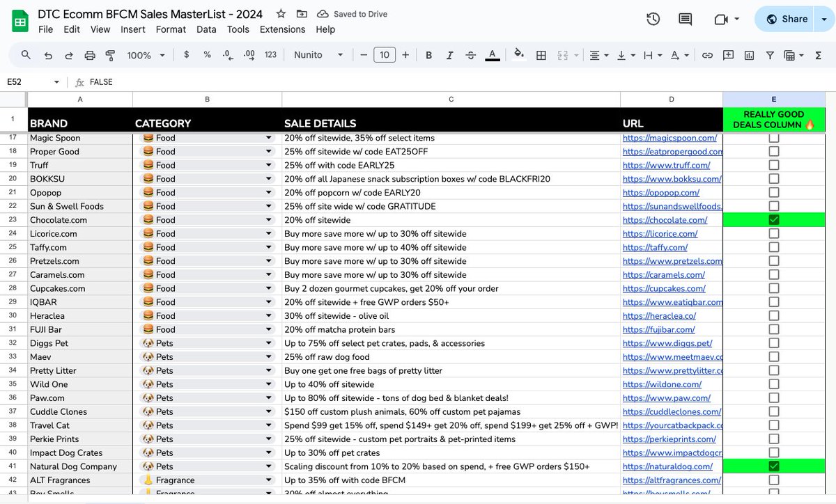Image resolution: width=836 pixels, height=504 pixels.
Task: Check the Magic Spoon deal checkbox
Action: pyautogui.click(x=773, y=138)
